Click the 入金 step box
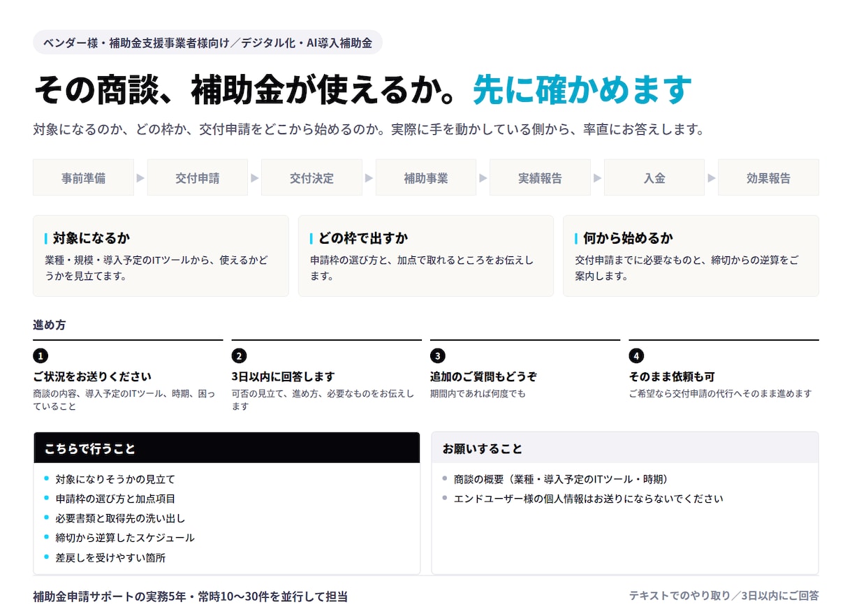Viewport: 852px width, 616px height. tap(654, 177)
